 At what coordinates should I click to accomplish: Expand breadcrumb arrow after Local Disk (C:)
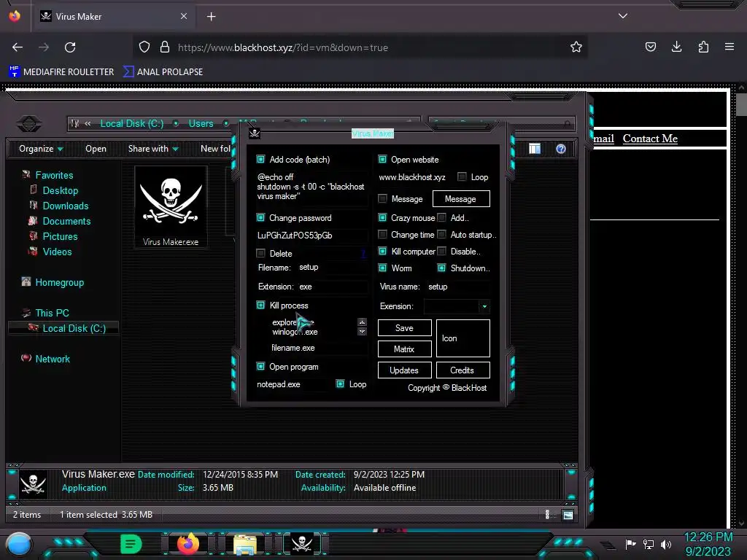tap(176, 123)
